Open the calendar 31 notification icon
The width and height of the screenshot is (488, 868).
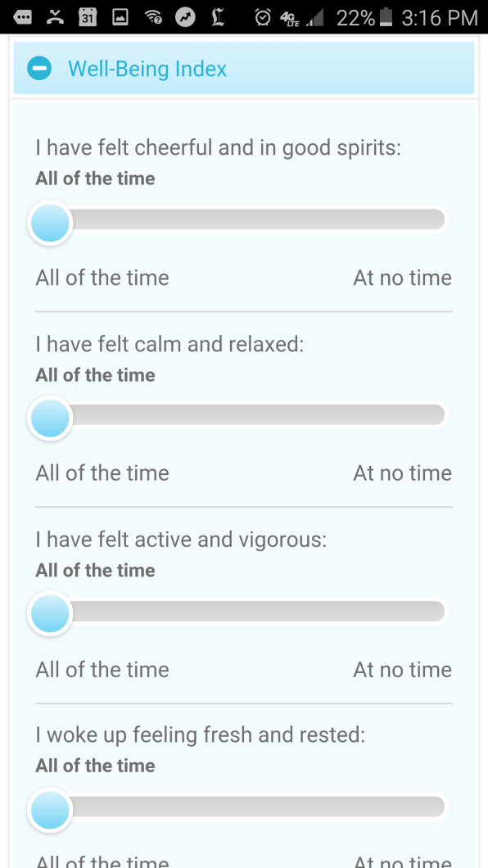click(88, 18)
